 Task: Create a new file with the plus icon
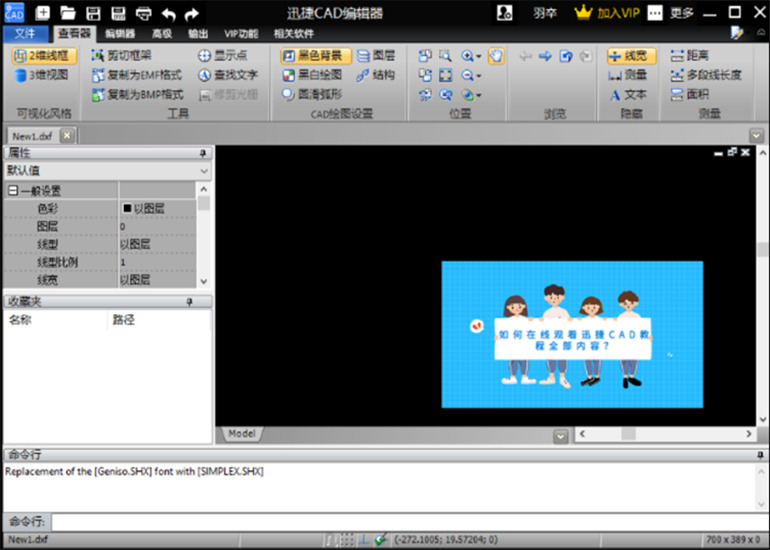(43, 13)
